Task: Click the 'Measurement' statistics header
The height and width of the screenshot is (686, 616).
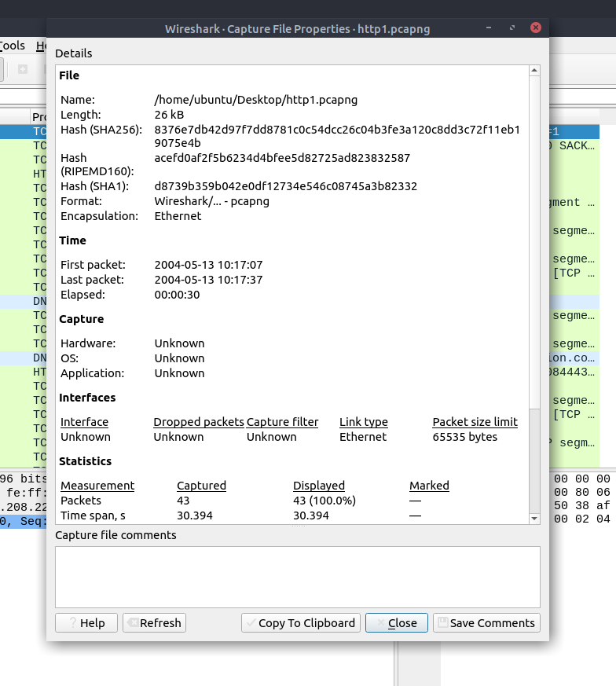Action: pyautogui.click(x=97, y=486)
